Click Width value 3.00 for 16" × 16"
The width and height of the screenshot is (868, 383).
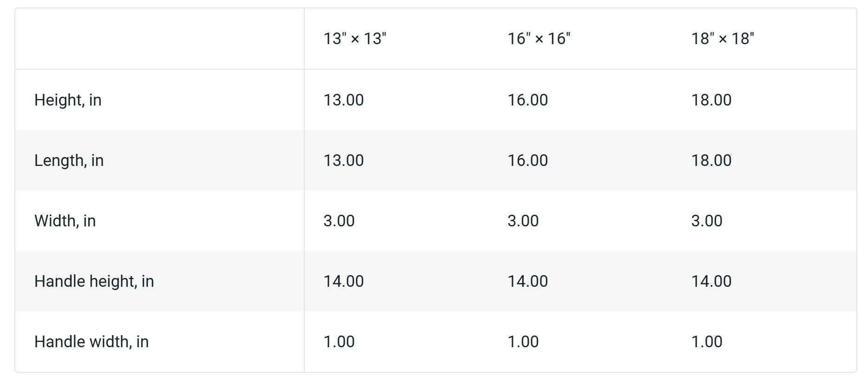point(523,221)
